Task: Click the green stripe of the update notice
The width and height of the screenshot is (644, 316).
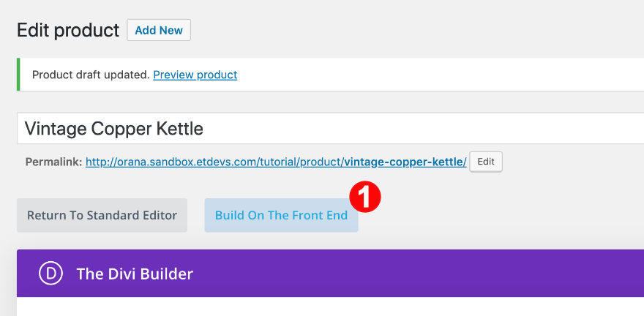Action: [x=18, y=75]
